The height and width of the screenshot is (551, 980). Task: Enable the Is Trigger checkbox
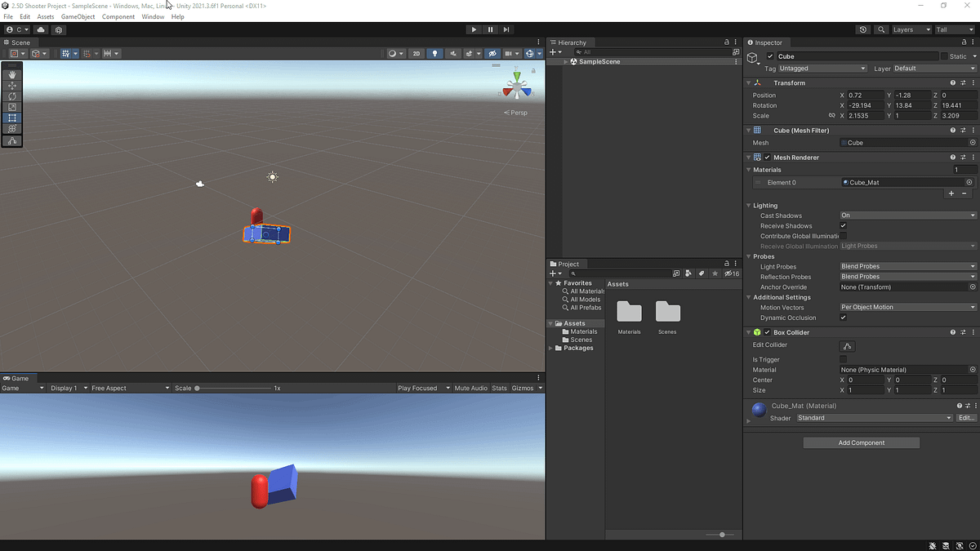point(843,359)
